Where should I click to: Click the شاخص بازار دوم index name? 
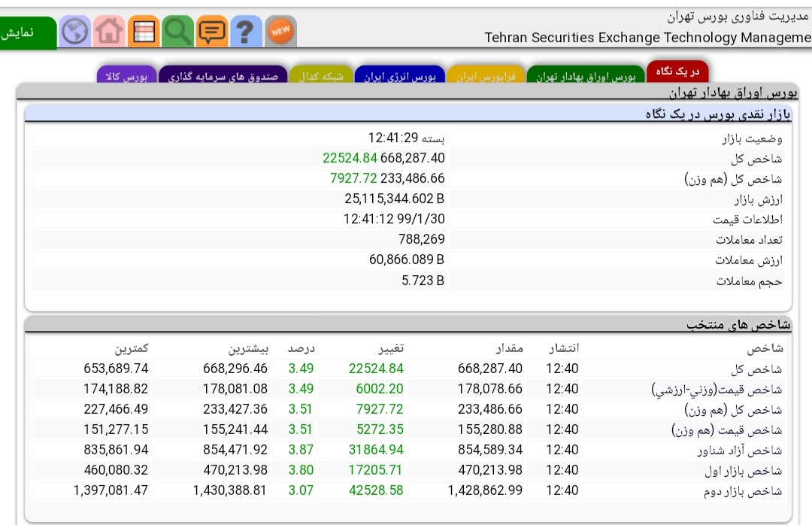743,491
